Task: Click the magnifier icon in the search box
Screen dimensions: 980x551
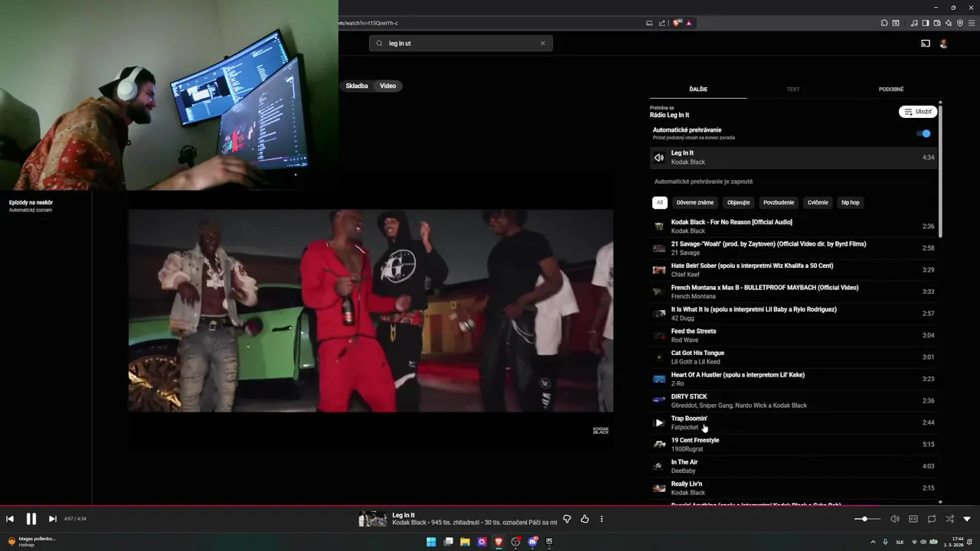Action: coord(379,44)
